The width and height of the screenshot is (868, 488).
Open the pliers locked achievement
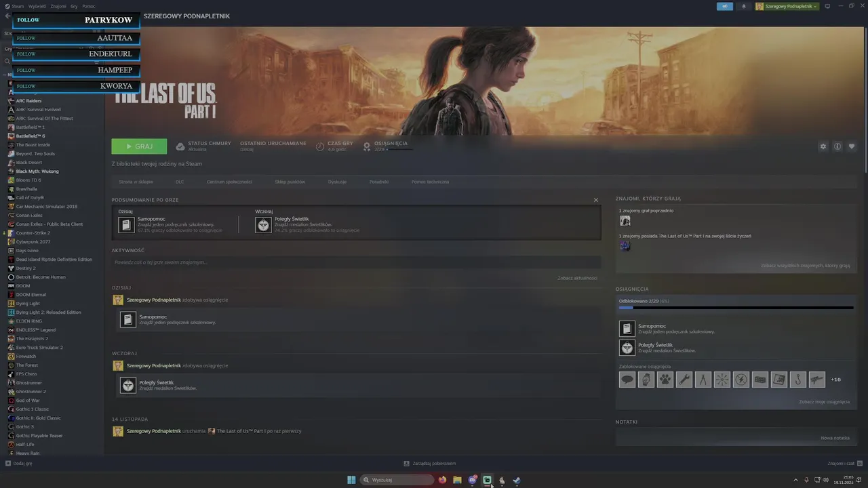click(703, 380)
